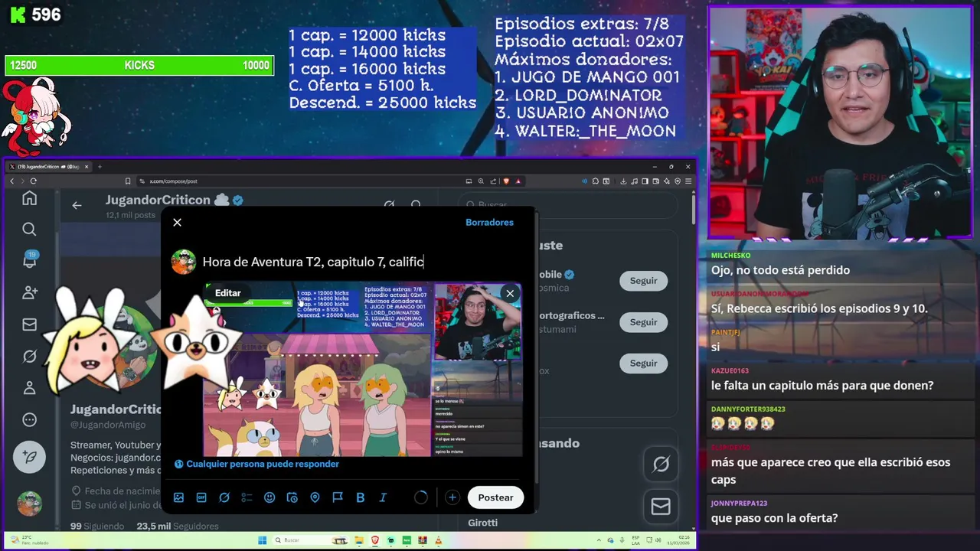Viewport: 980px width, 551px height.
Task: Reload the browser page
Action: pos(33,181)
